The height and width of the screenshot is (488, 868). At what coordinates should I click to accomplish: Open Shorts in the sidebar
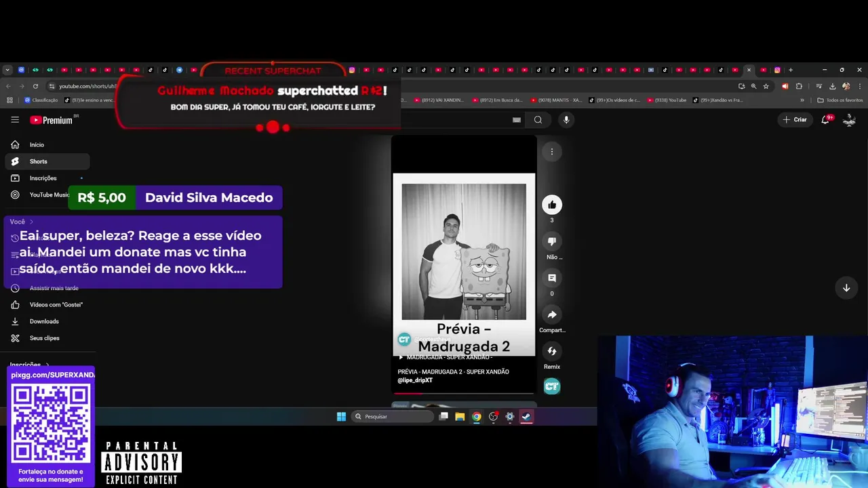[x=47, y=161]
